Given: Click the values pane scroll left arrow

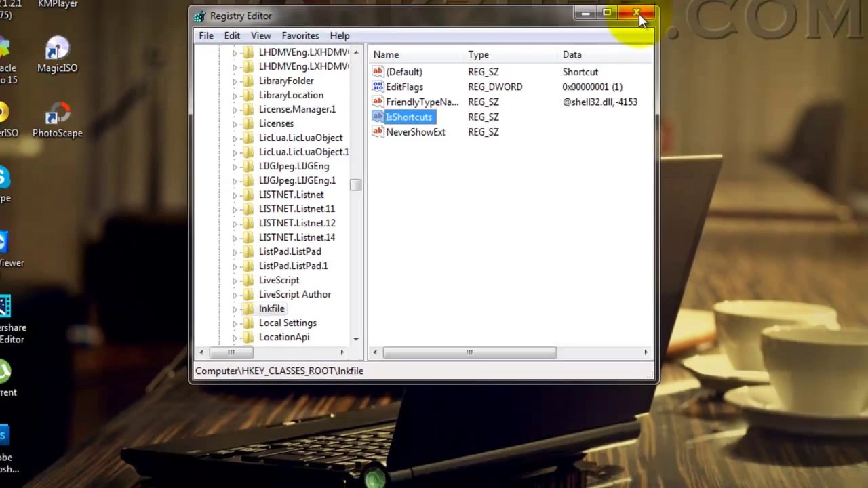Looking at the screenshot, I should (375, 352).
